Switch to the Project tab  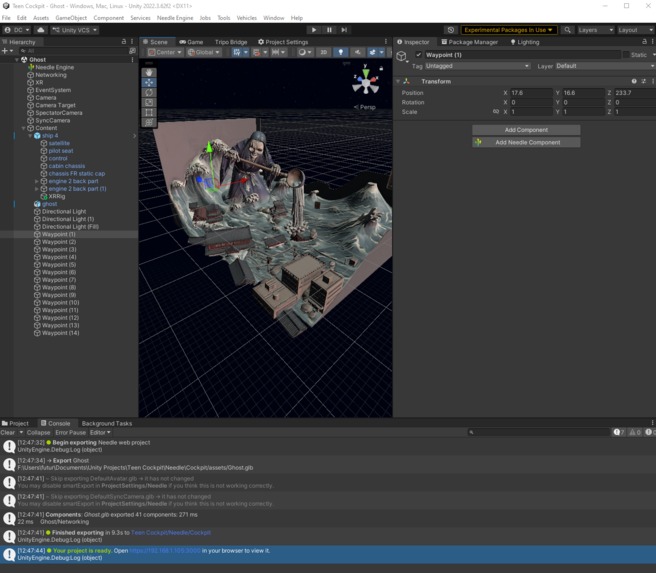15,423
